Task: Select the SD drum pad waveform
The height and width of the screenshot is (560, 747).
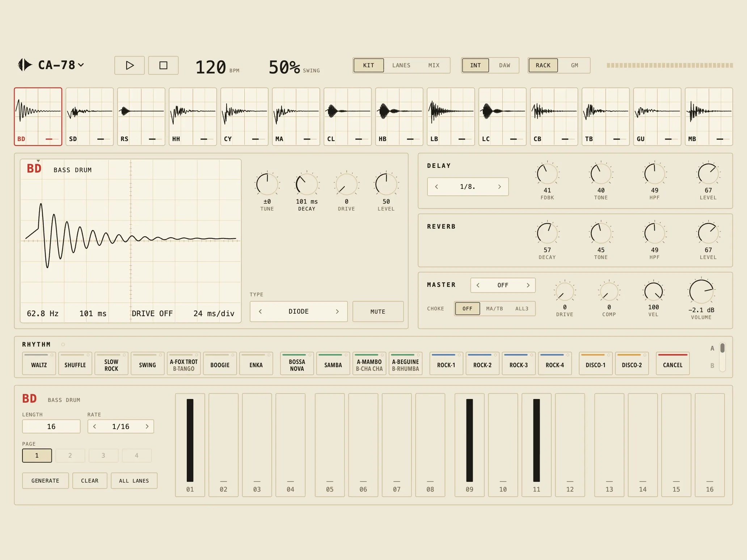Action: point(89,116)
